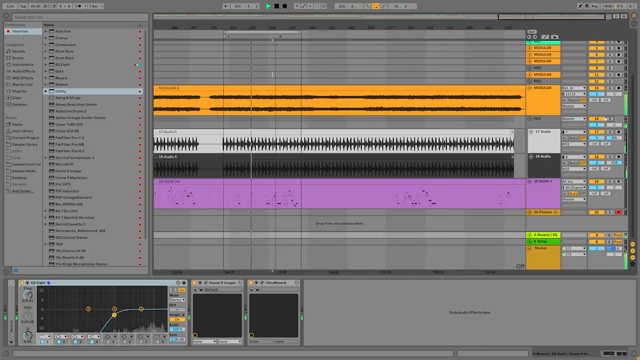Click the Set locator button
Viewport: 640px width, 360px height.
pyautogui.click(x=531, y=31)
